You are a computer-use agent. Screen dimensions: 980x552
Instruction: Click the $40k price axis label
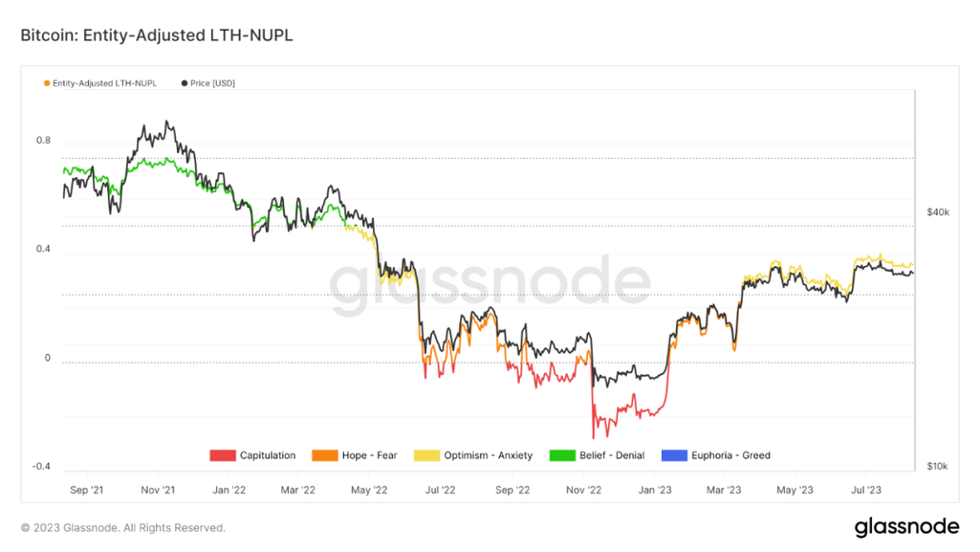coord(937,212)
